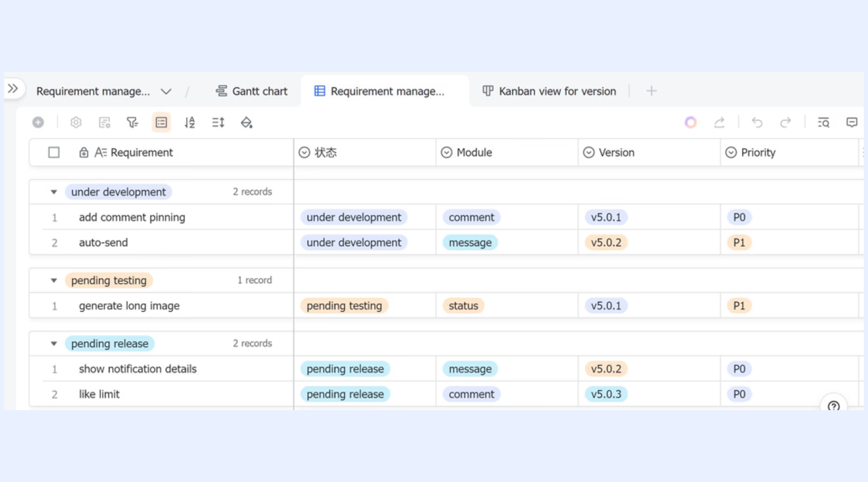Viewport: 868px width, 482px height.
Task: Click P1 priority in generate long image row
Action: tap(739, 306)
